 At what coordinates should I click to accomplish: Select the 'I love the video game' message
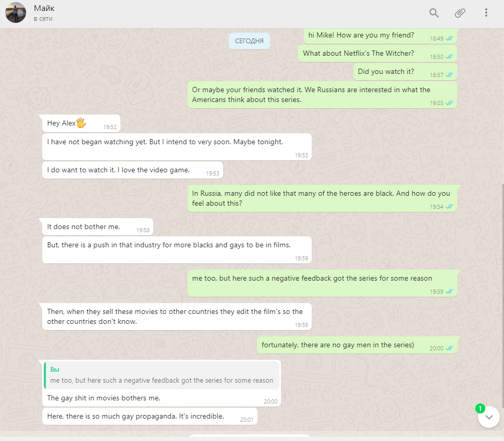[132, 170]
